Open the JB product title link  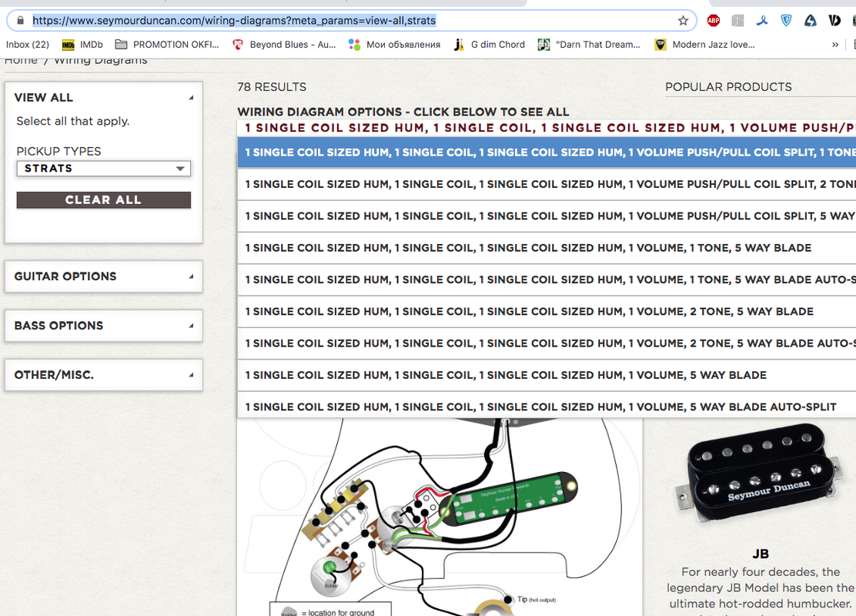(x=761, y=554)
